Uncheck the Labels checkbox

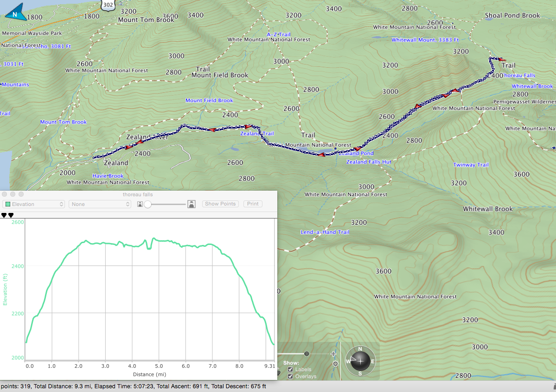click(290, 369)
